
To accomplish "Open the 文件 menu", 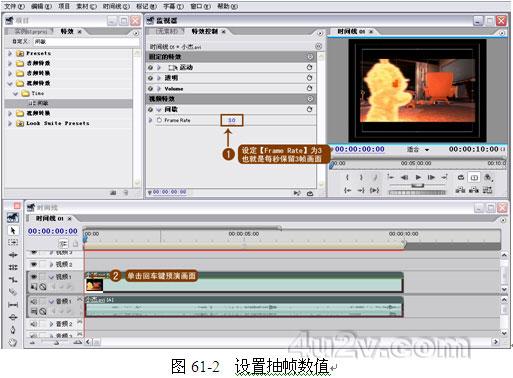I will coord(14,6).
